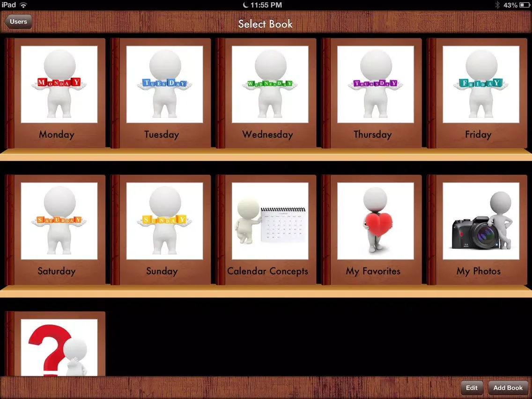Screen dimensions: 532x399
Task: Tap the Wi-Fi status icon
Action: pos(23,5)
